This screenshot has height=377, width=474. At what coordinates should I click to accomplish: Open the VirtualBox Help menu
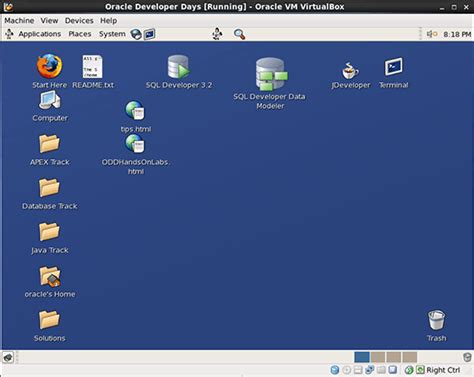pos(109,21)
